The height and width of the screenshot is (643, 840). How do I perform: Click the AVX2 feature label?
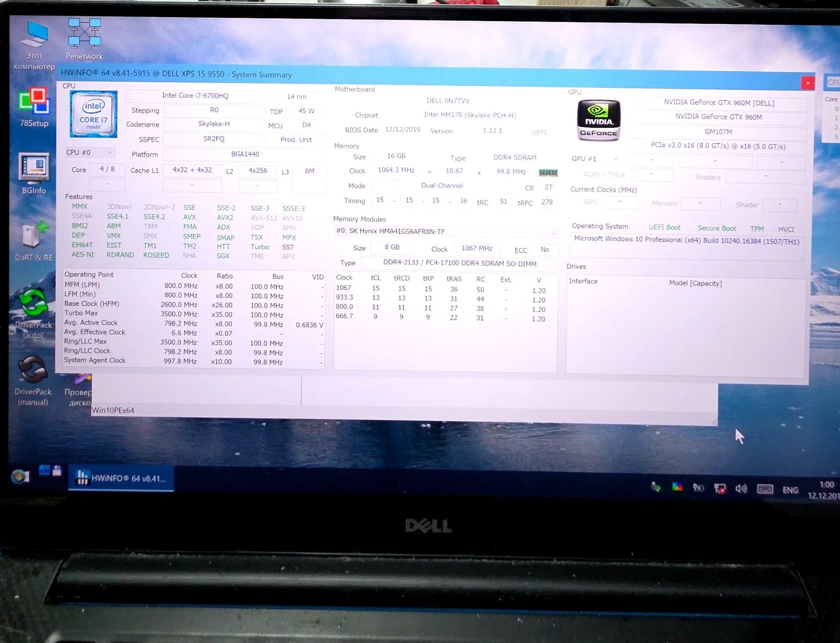pyautogui.click(x=225, y=218)
